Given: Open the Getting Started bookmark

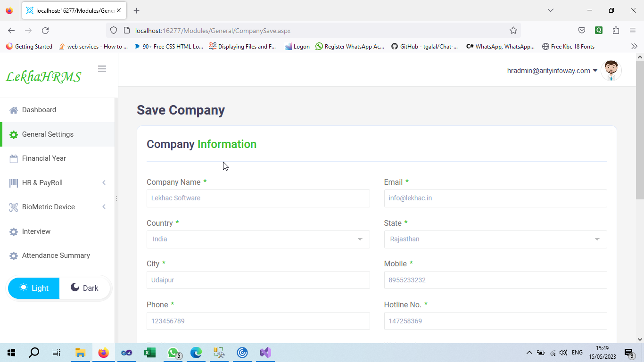Looking at the screenshot, I should (x=29, y=46).
